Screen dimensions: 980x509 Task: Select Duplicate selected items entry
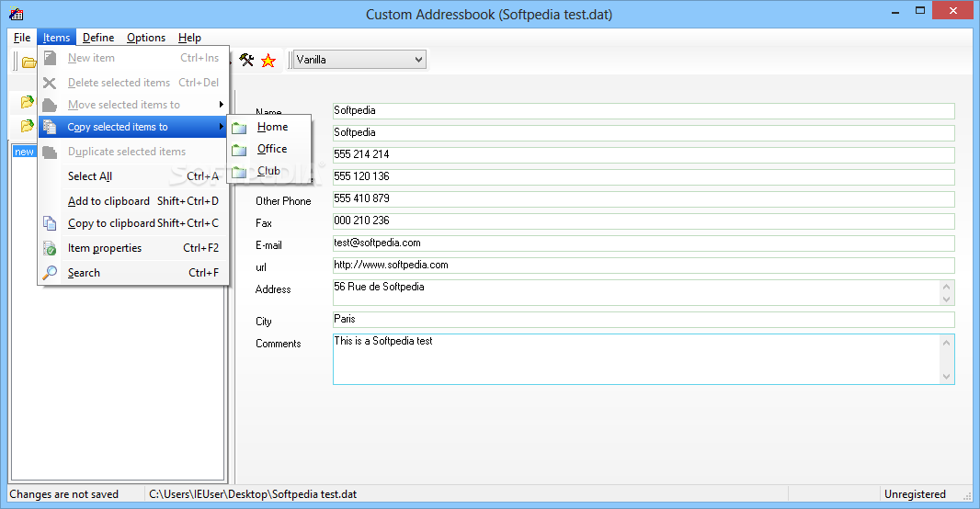click(x=133, y=152)
